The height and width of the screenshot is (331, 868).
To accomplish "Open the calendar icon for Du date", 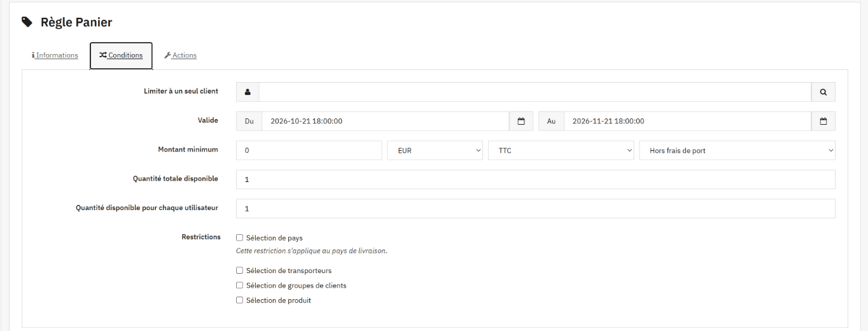I will tap(521, 121).
